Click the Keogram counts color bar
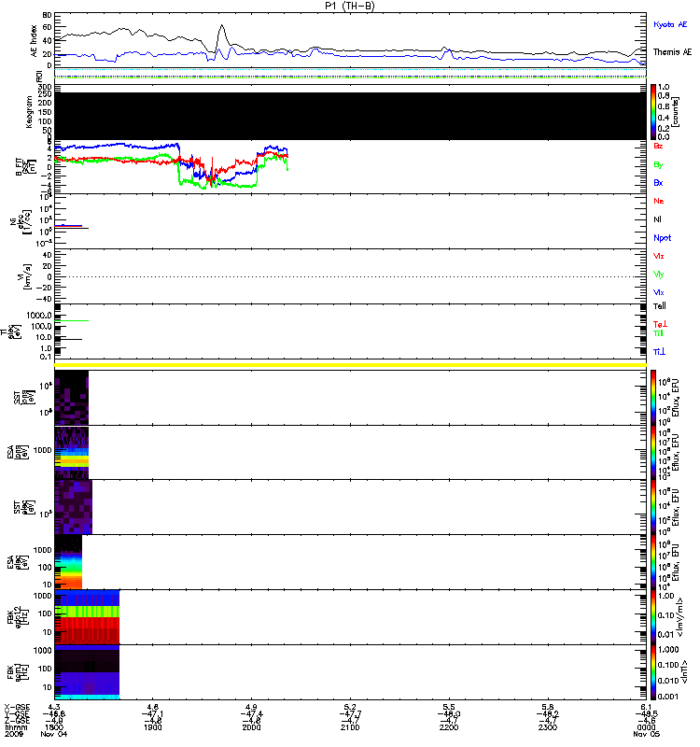 pyautogui.click(x=653, y=111)
